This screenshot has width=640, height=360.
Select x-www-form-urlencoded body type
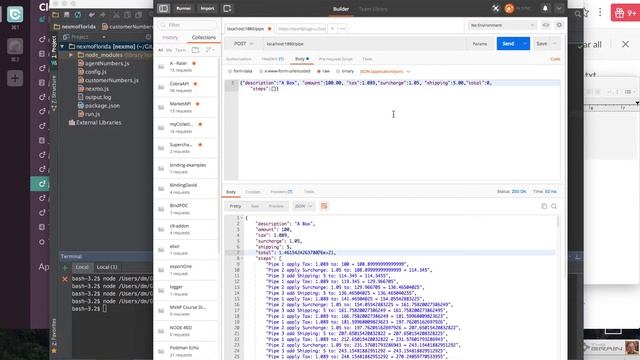point(285,71)
